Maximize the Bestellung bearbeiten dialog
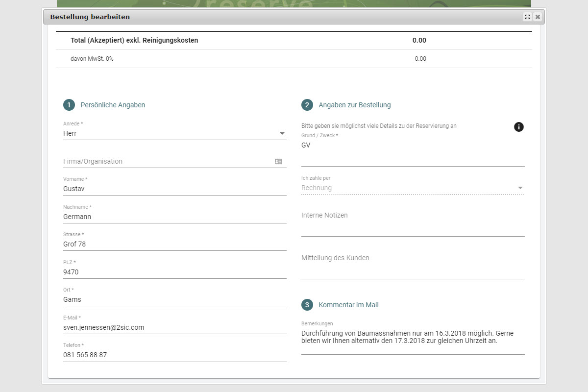Screen dimensions: 588x392 tap(527, 17)
